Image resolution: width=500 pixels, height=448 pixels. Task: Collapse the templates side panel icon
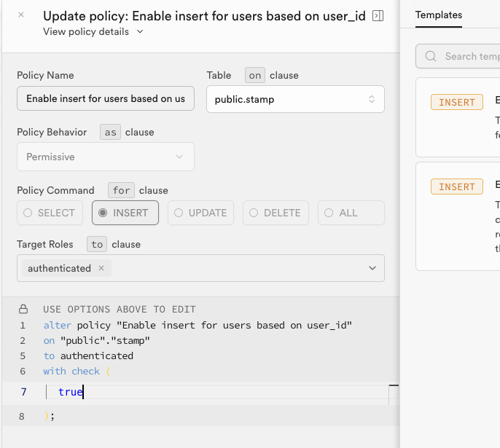[x=378, y=15]
